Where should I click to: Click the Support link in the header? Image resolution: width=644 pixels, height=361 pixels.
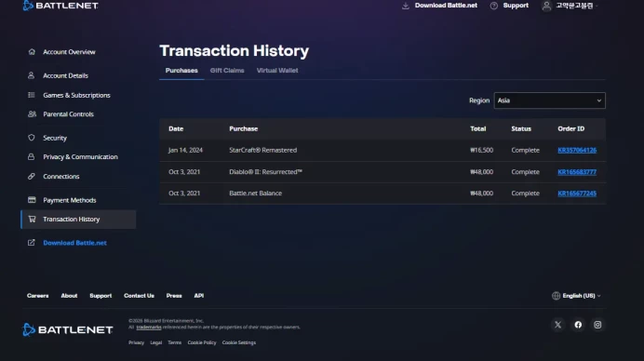tap(516, 6)
